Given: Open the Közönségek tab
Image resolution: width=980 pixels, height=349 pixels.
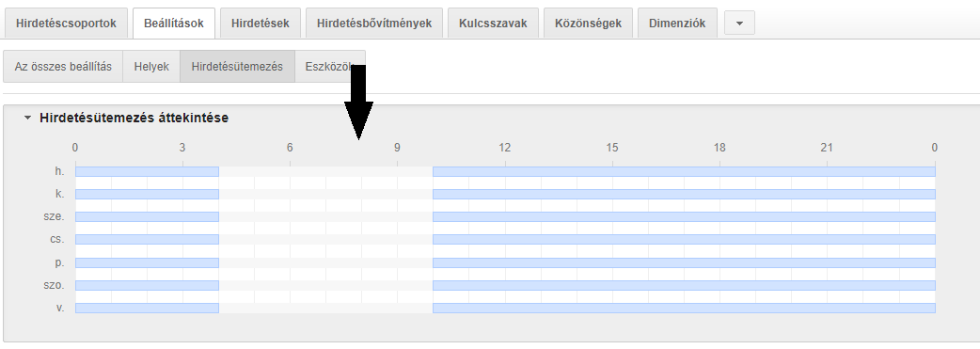Looking at the screenshot, I should (x=588, y=24).
